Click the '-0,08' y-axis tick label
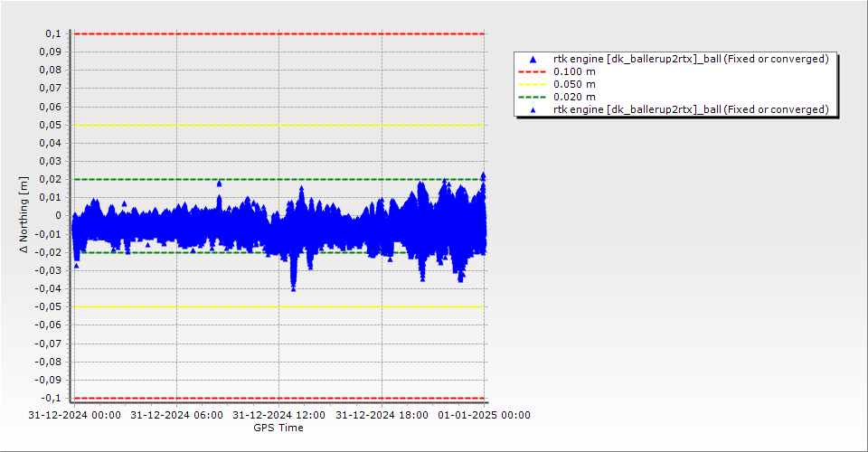This screenshot has width=868, height=452. click(x=48, y=362)
